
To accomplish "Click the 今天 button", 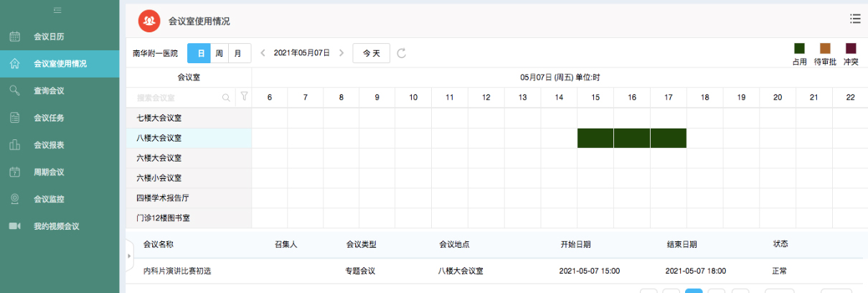I will (371, 53).
